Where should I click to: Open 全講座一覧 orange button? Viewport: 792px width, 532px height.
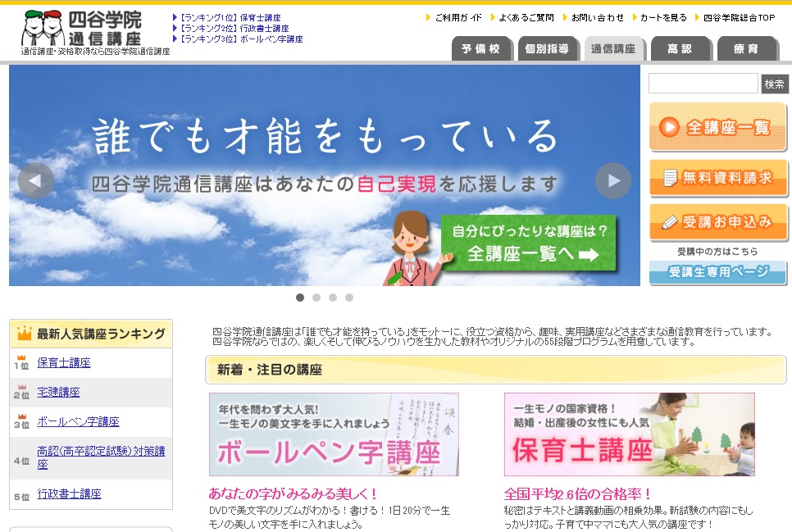[717, 127]
